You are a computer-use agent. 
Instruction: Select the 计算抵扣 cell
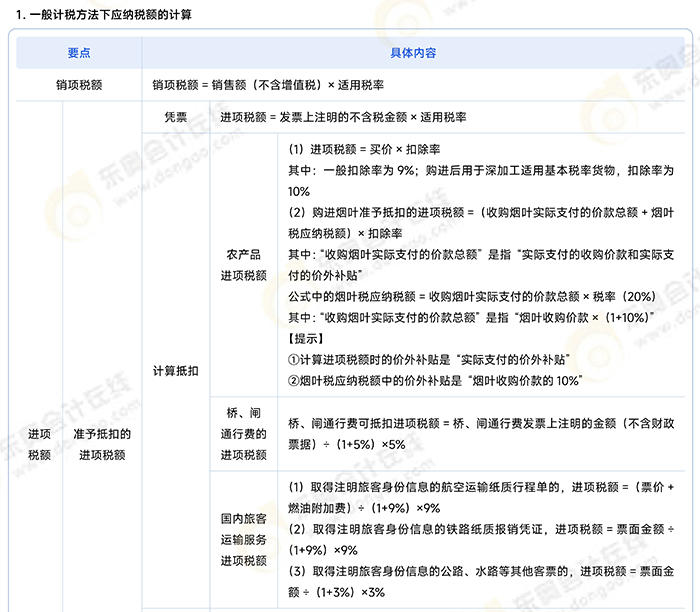(x=175, y=370)
